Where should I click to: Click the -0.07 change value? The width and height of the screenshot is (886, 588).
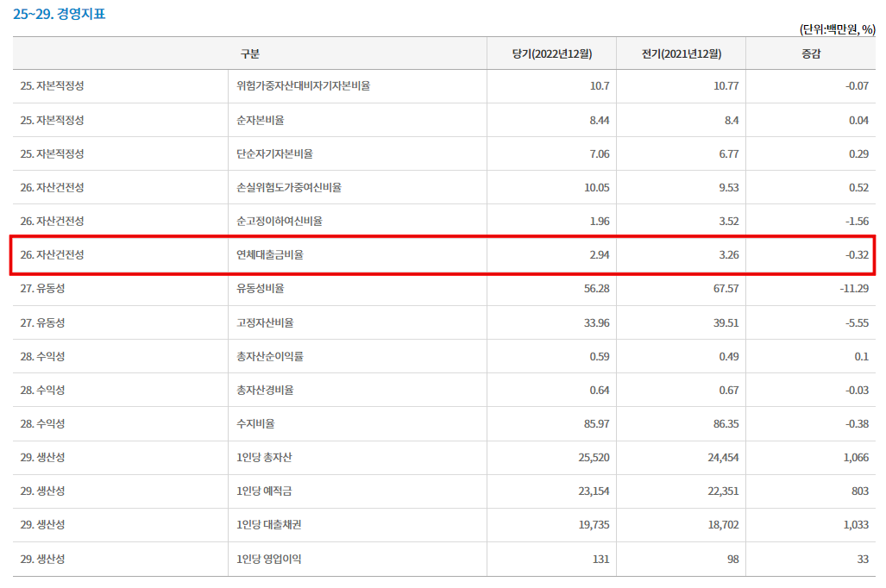pyautogui.click(x=858, y=86)
